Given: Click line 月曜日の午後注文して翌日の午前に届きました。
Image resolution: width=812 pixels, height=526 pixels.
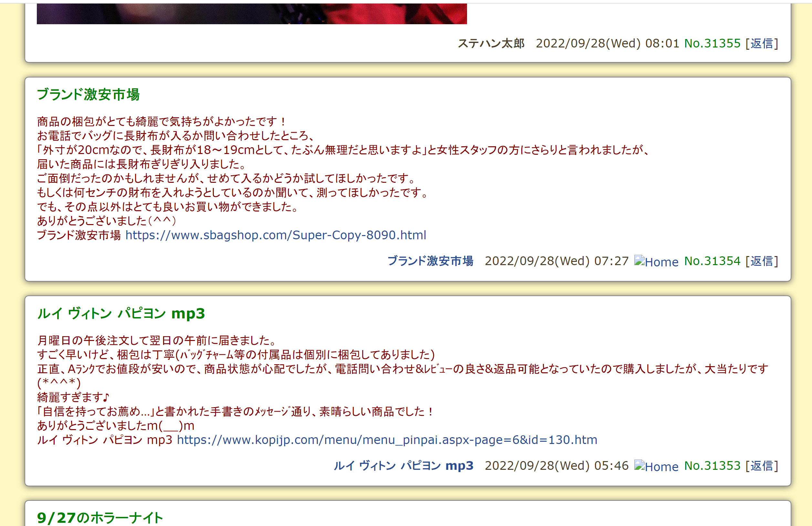Looking at the screenshot, I should pyautogui.click(x=157, y=340).
